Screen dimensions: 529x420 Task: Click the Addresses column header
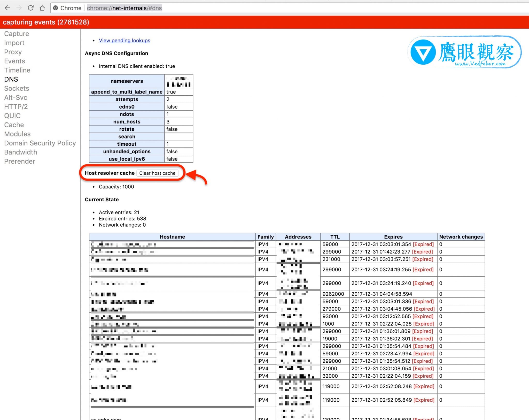coord(298,237)
